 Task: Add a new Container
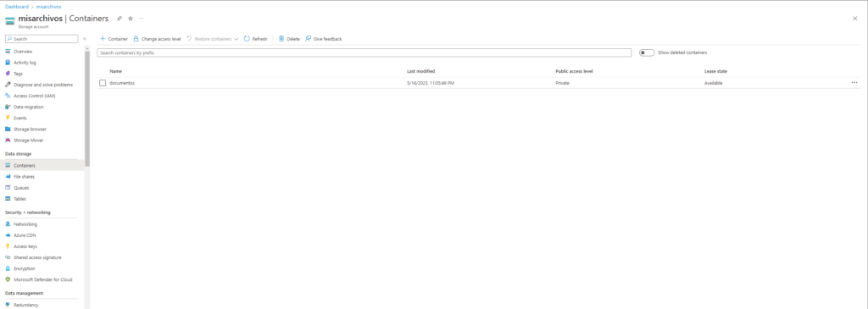114,39
